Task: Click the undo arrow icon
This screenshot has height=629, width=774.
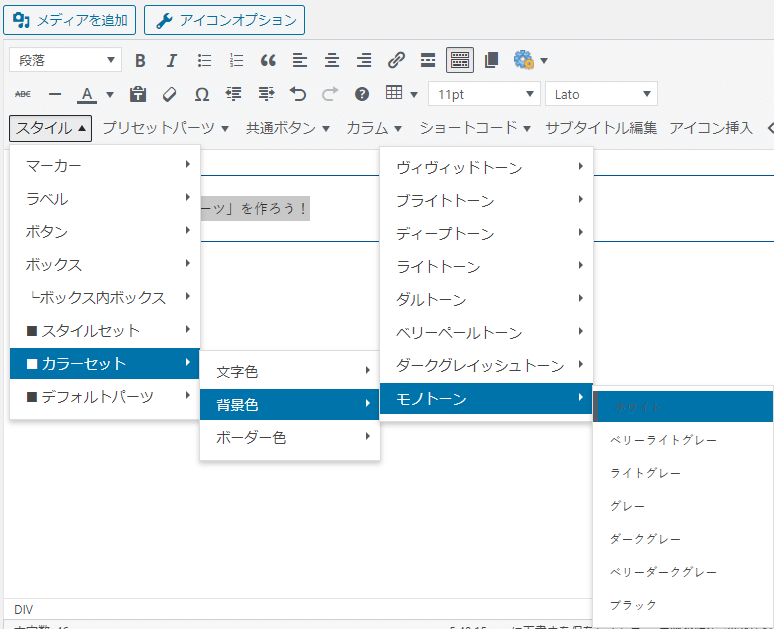Action: pyautogui.click(x=297, y=94)
